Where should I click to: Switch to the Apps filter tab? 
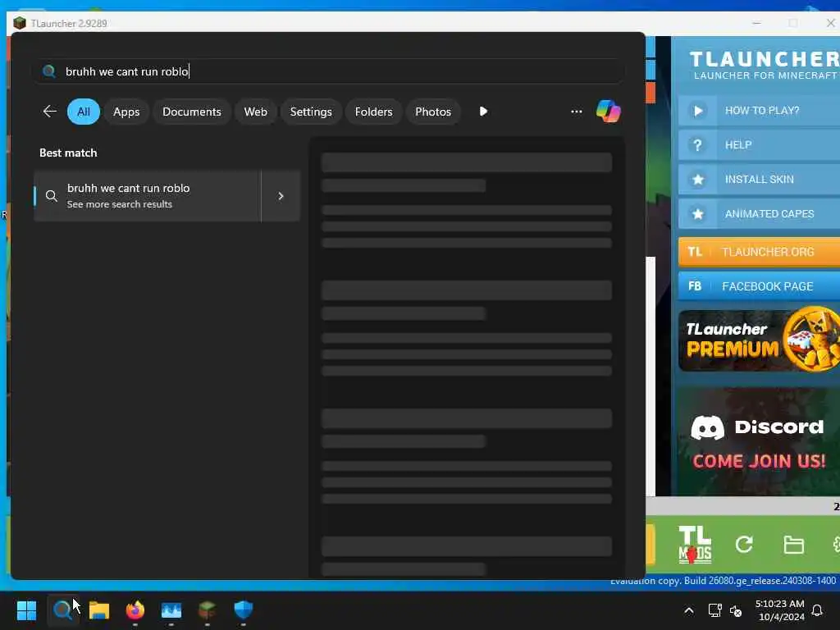(126, 112)
